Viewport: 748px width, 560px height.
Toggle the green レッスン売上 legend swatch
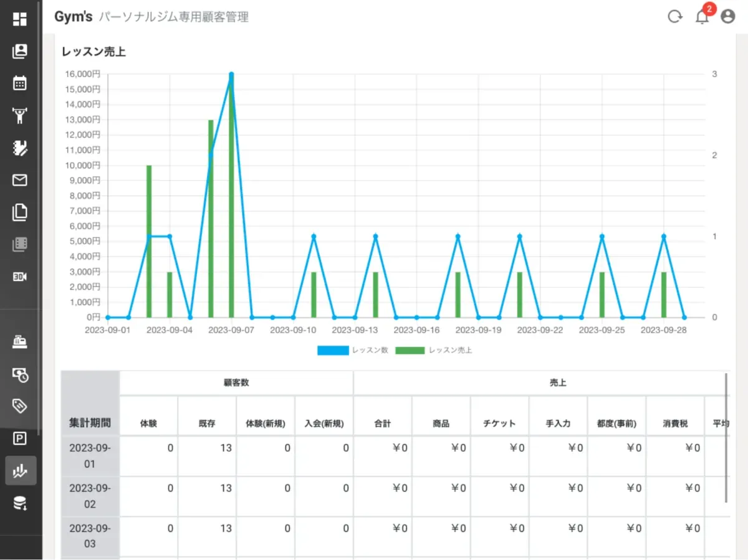(410, 351)
